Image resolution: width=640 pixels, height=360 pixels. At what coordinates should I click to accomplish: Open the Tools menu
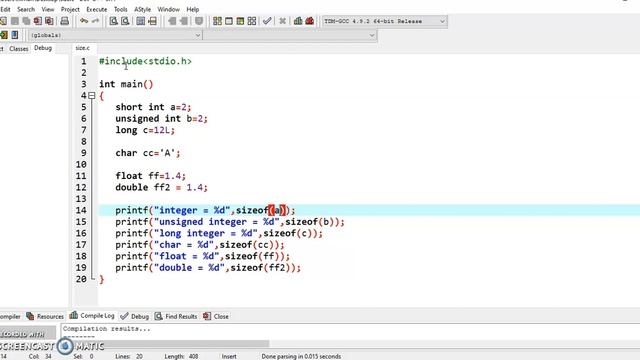[120, 9]
